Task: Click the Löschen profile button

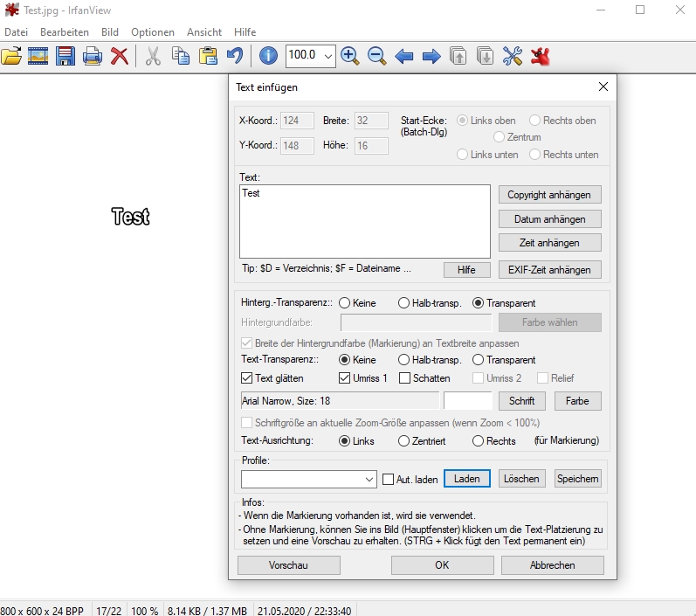Action: [x=522, y=479]
